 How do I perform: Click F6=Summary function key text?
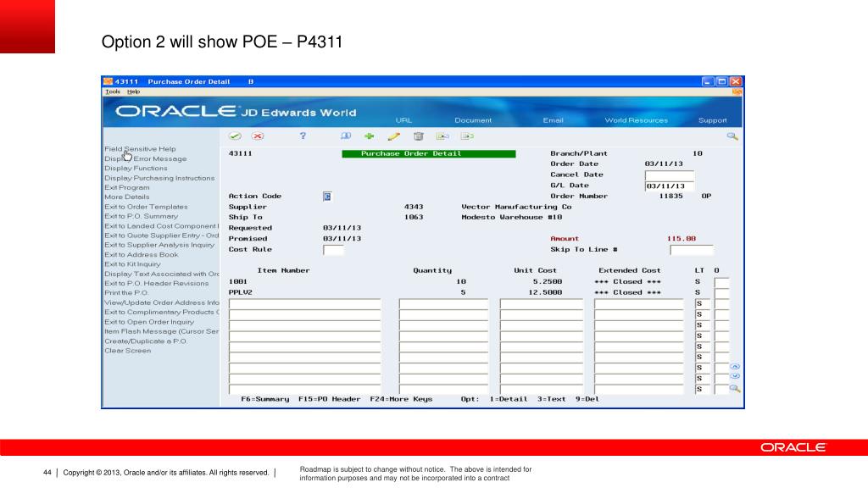click(x=264, y=399)
